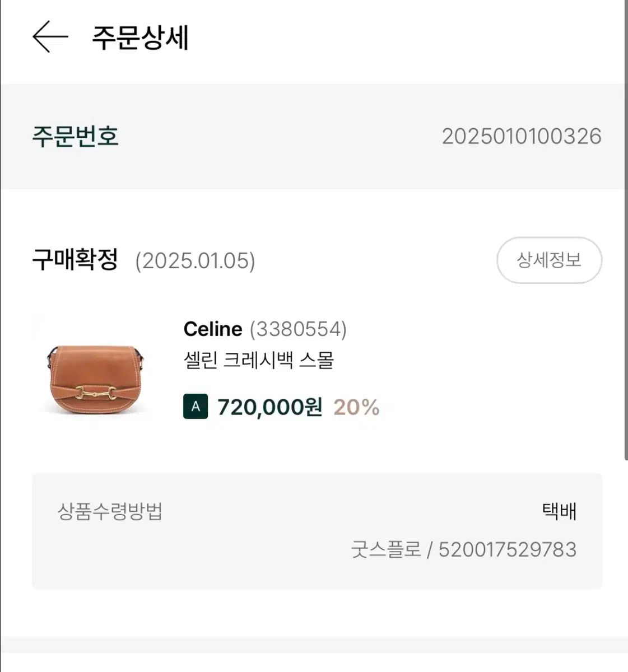Screen dimensions: 628x672
Task: Open product name 셀린 크레시백 스몰
Action: click(259, 360)
